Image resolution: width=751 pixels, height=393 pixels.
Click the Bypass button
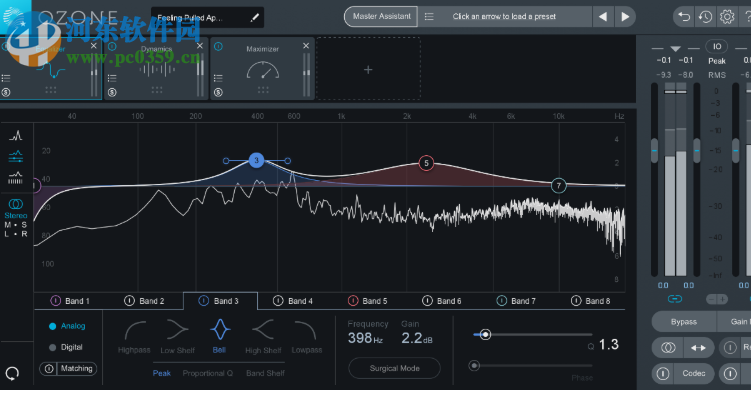coord(683,322)
